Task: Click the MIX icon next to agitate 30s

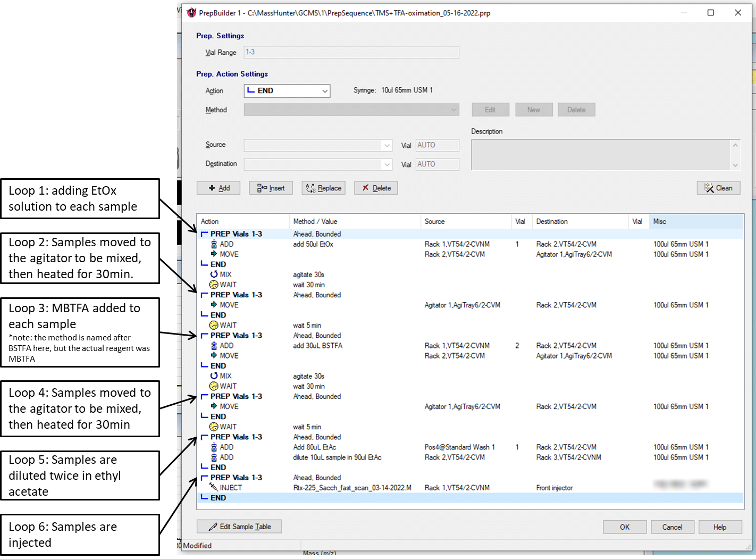Action: (214, 274)
